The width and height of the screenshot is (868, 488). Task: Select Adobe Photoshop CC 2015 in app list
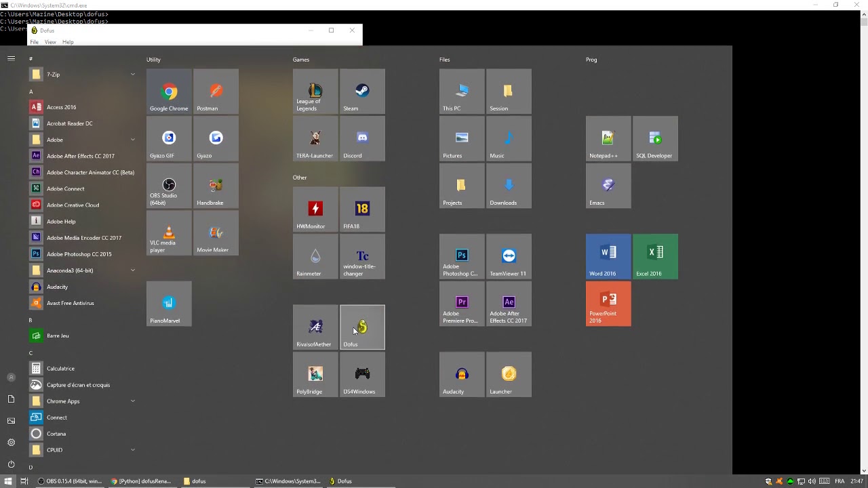[82, 254]
